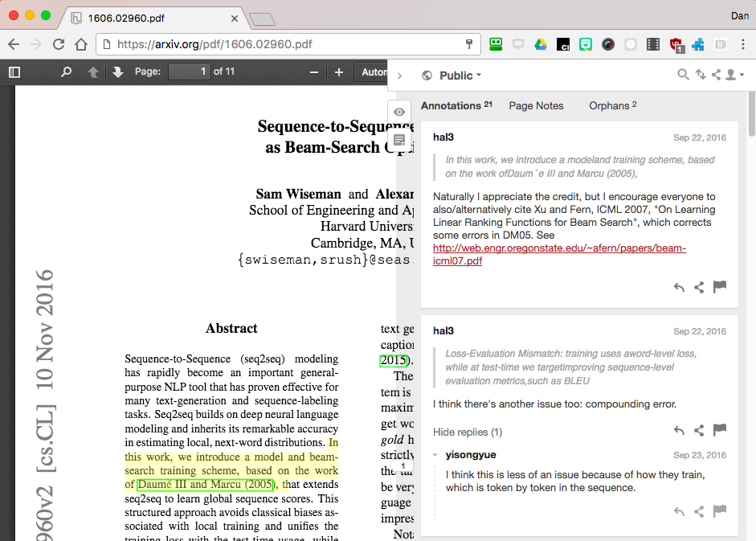Toggle highlight visibility eye icon

pos(399,112)
